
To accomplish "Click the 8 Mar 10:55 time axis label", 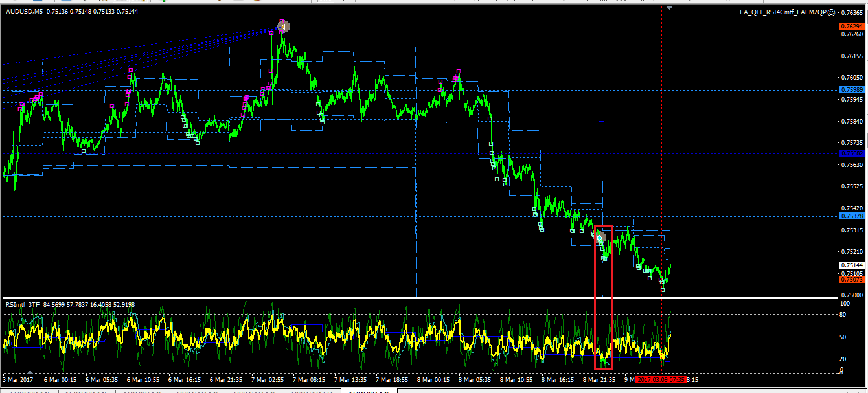I will 518,379.
